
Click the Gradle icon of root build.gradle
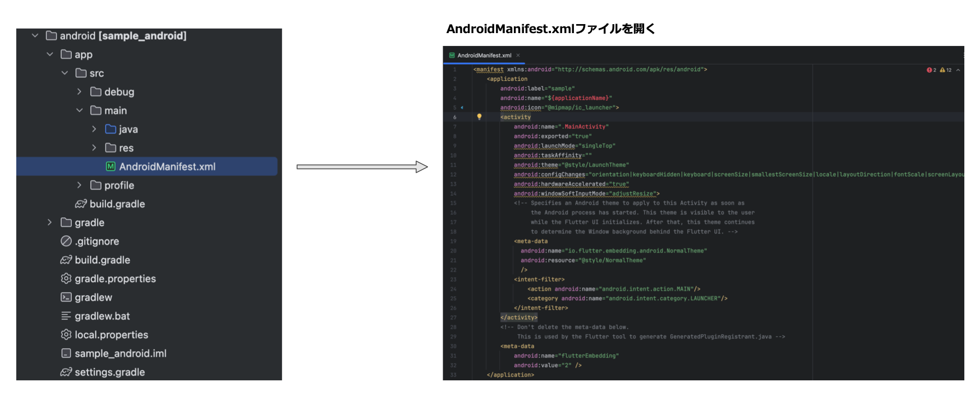coord(66,260)
